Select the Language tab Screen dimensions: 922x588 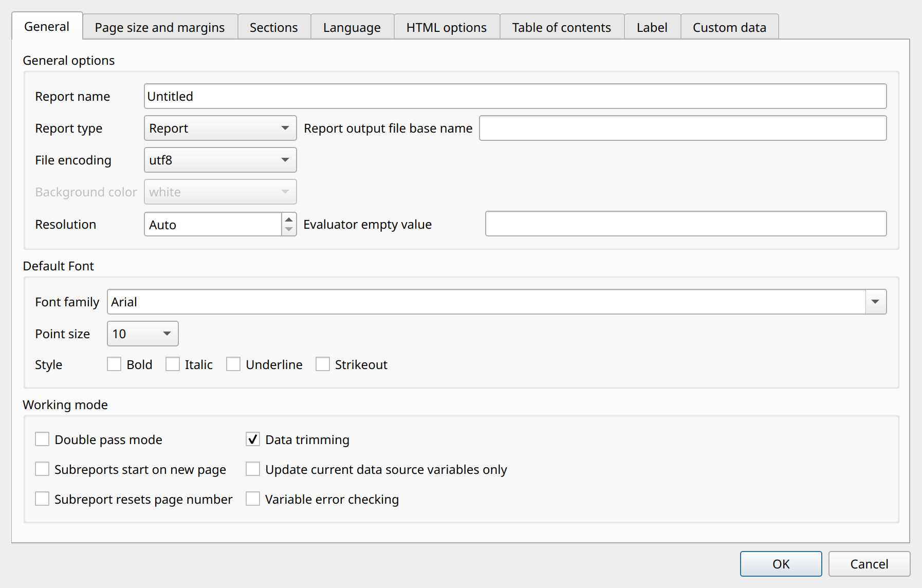click(x=352, y=27)
